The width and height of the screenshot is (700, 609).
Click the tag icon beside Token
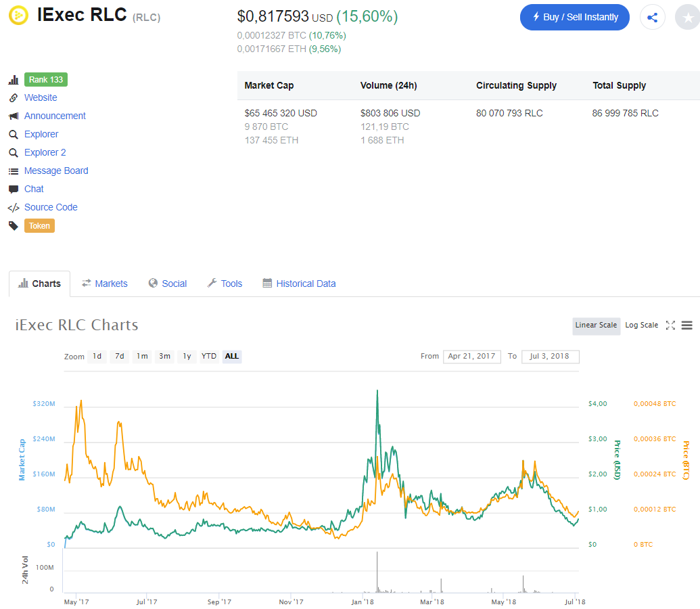(14, 226)
